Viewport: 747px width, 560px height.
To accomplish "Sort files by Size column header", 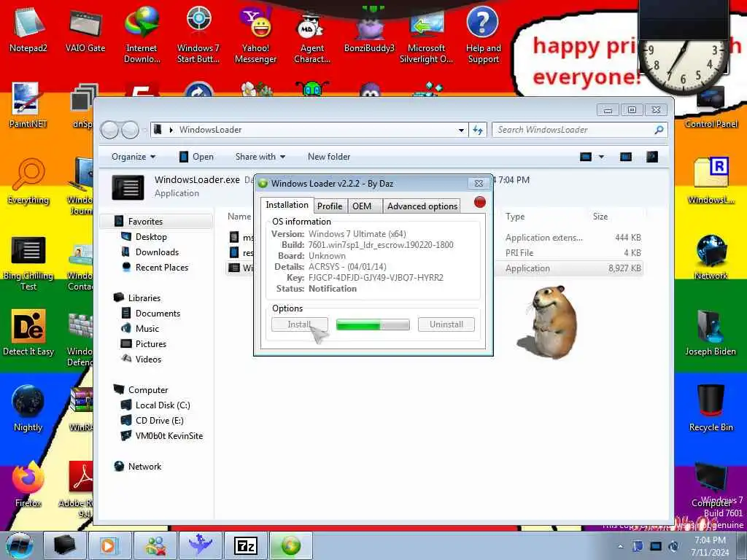I will [600, 217].
